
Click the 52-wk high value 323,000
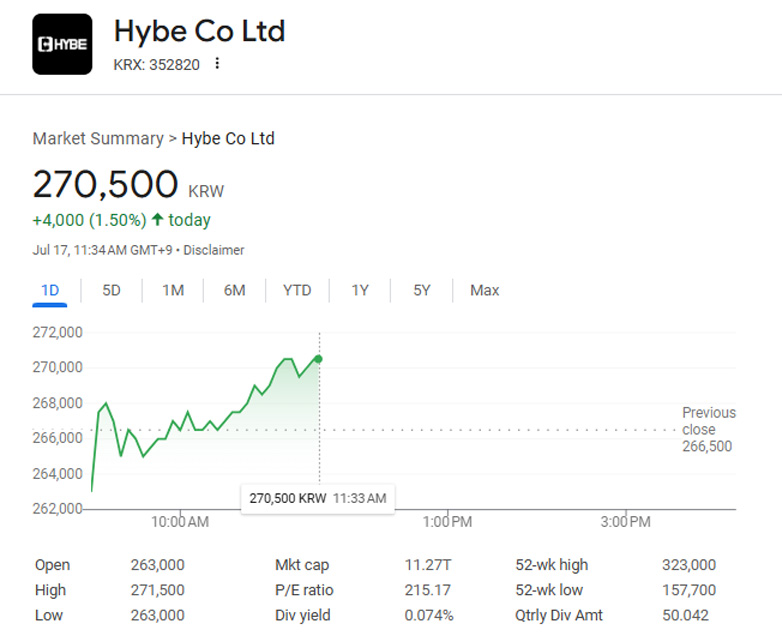point(689,565)
